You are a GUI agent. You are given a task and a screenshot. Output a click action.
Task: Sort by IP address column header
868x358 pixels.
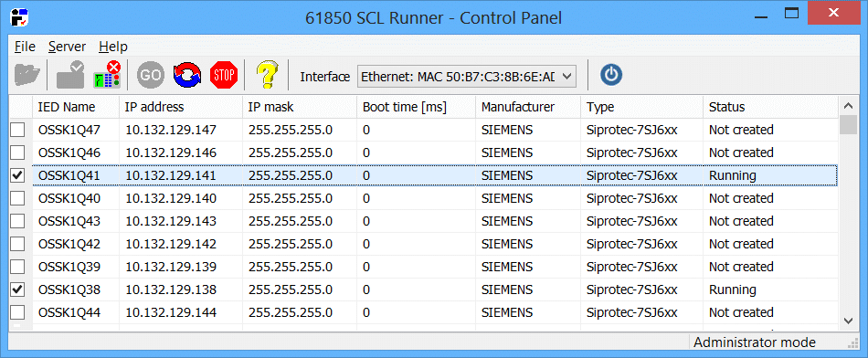(x=181, y=107)
